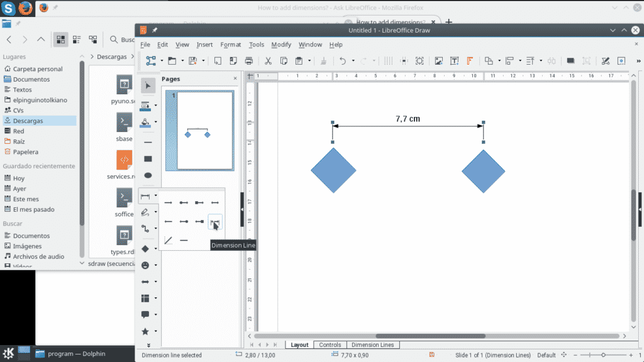The image size is (644, 362).
Task: Select the Curves and Polygons tool
Action: pyautogui.click(x=146, y=212)
